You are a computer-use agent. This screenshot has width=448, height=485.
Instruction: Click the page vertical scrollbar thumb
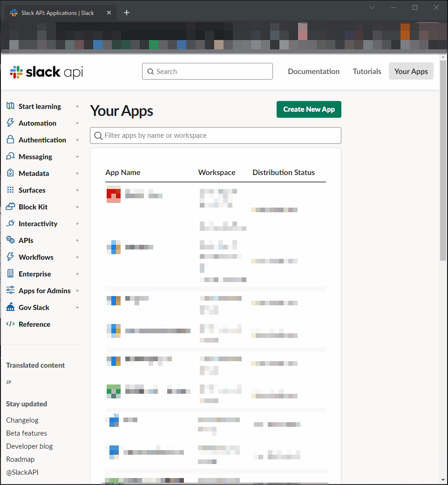[443, 160]
